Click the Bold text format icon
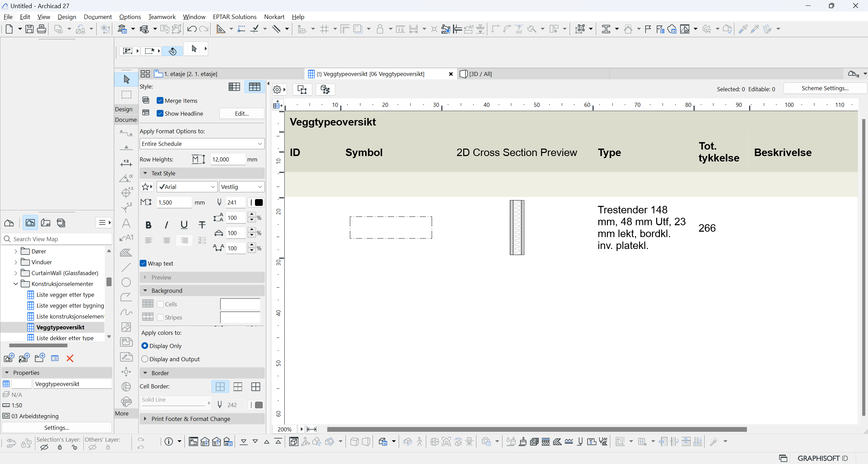 (148, 225)
